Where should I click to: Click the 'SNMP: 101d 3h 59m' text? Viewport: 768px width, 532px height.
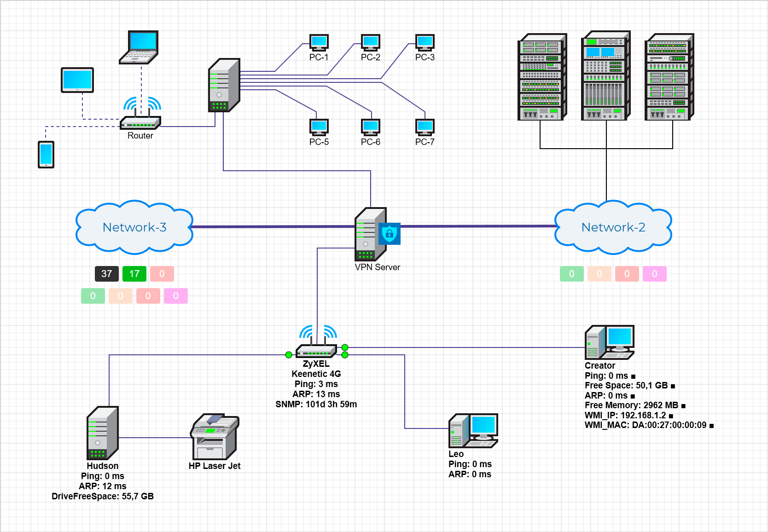click(316, 404)
